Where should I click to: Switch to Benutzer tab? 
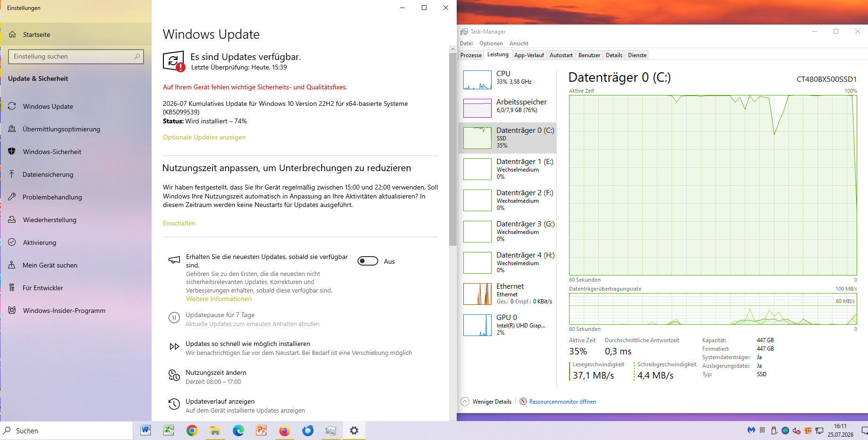(x=589, y=55)
